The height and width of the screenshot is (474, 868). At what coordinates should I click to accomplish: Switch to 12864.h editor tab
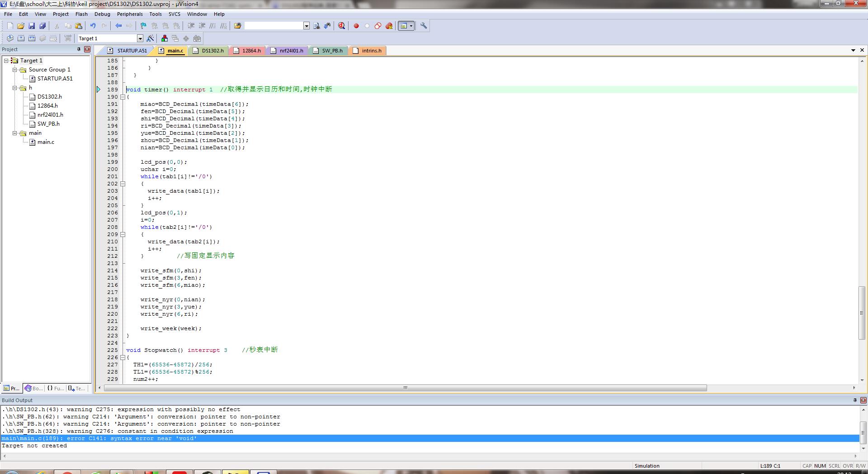247,51
